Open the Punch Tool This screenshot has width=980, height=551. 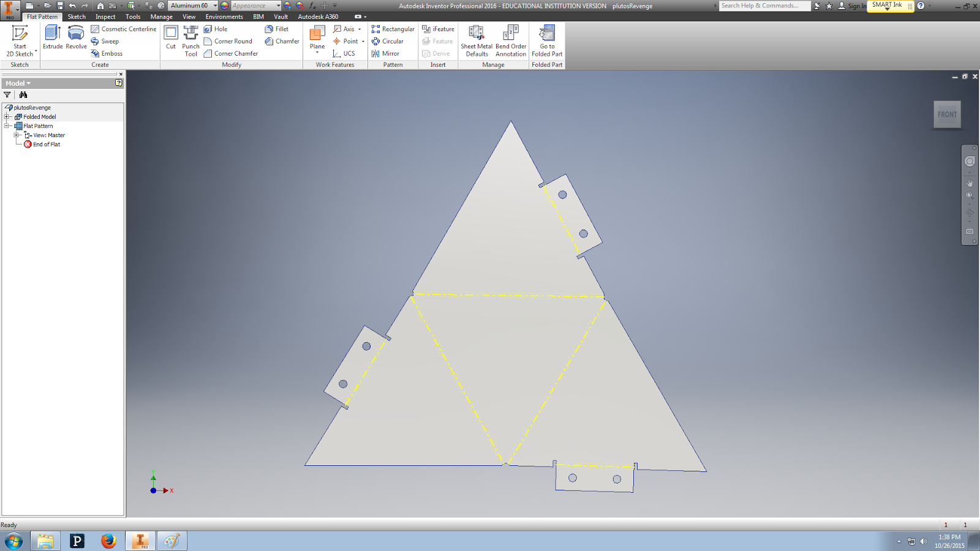click(x=190, y=40)
